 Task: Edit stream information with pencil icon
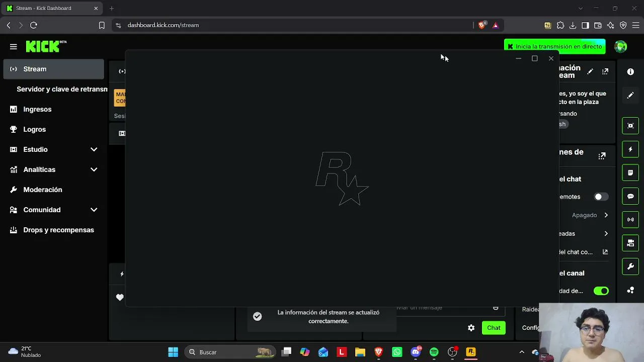(590, 71)
